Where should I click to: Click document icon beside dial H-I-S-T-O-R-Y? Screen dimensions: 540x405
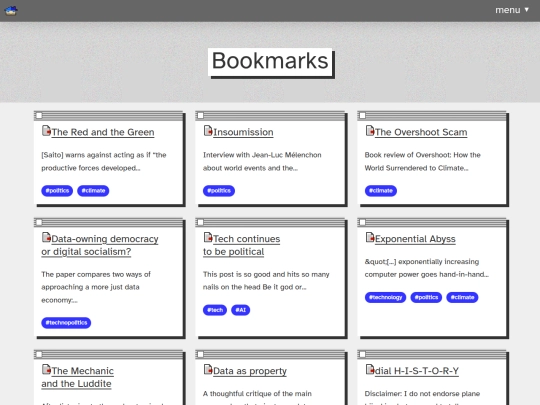370,370
